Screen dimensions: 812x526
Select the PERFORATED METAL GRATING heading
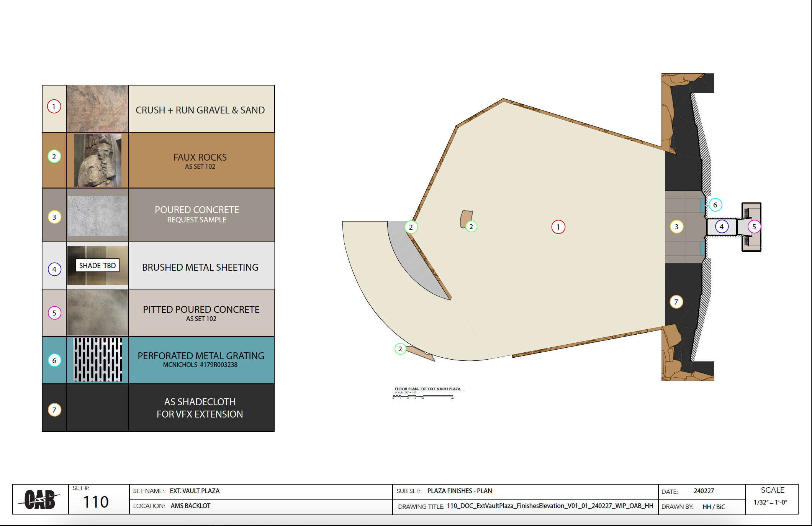(x=201, y=356)
